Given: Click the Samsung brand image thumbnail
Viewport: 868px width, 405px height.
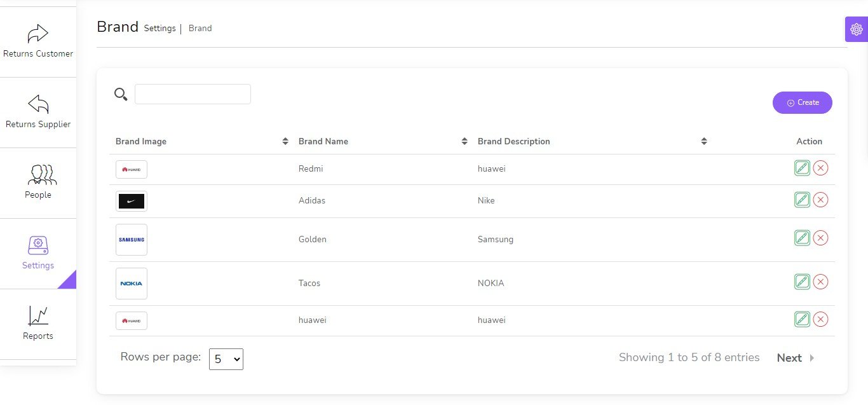Looking at the screenshot, I should [132, 240].
